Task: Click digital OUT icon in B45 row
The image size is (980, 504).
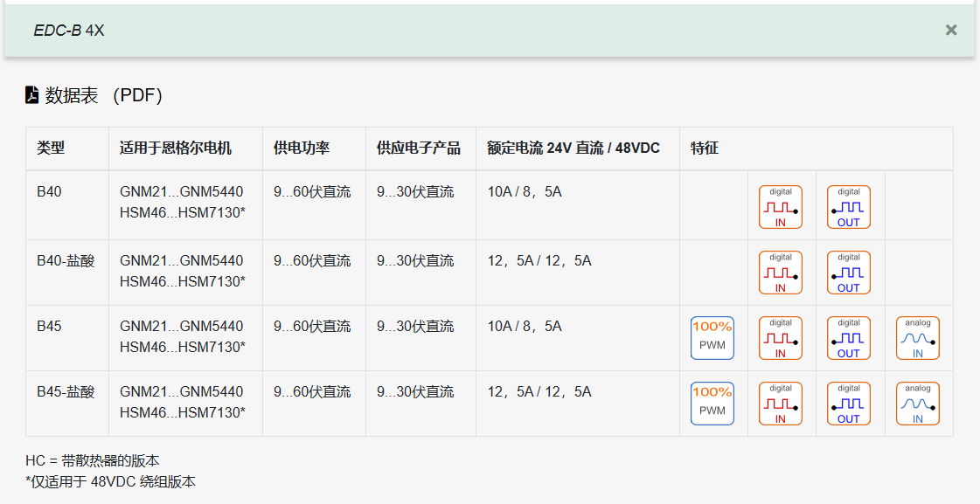Action: [849, 338]
